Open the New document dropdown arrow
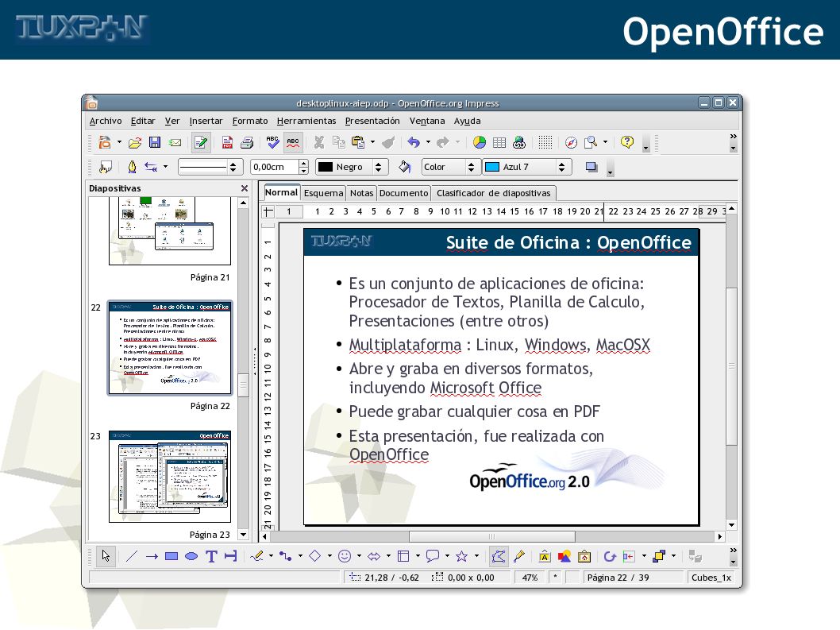This screenshot has height=630, width=840. click(x=119, y=142)
